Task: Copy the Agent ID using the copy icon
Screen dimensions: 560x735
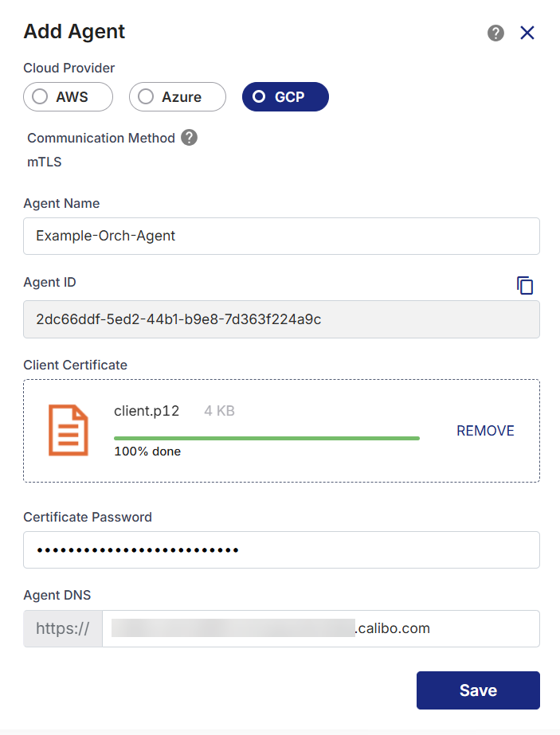Action: [525, 285]
